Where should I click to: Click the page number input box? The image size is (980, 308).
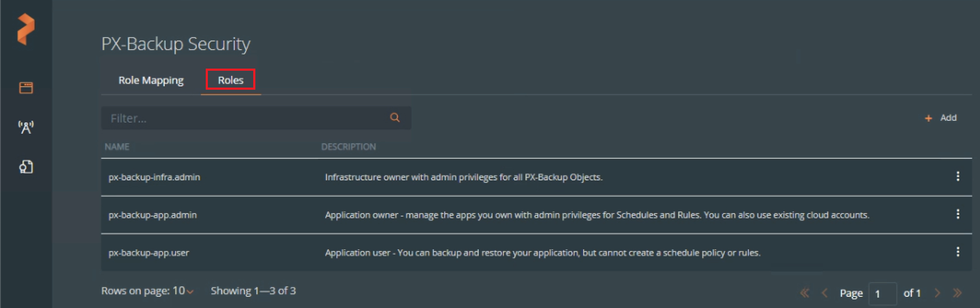tap(883, 294)
